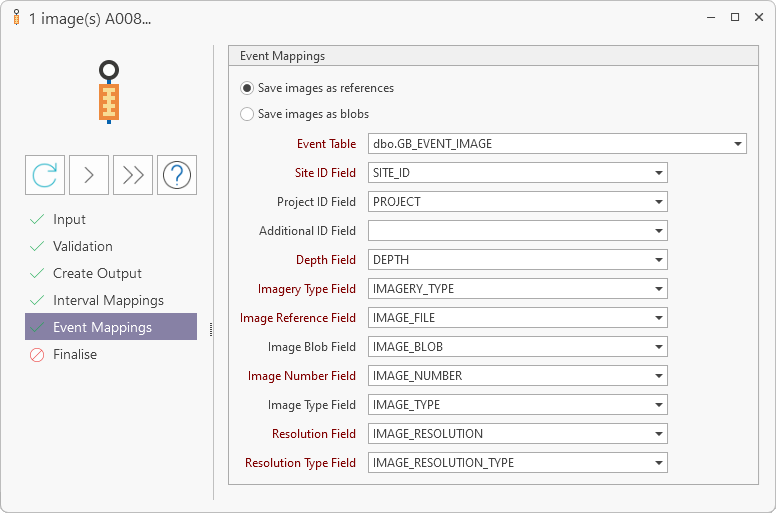Select Save images as references option
The image size is (776, 513).
tap(247, 88)
